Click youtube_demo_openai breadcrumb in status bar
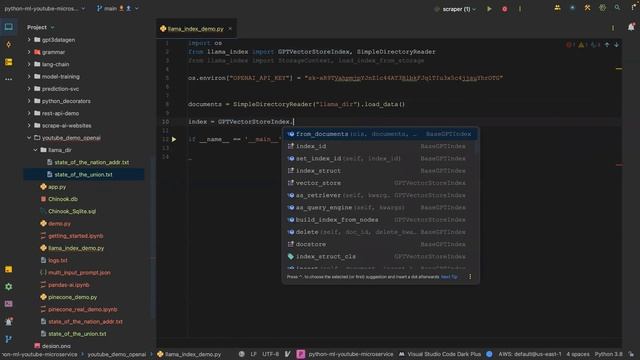 point(116,354)
